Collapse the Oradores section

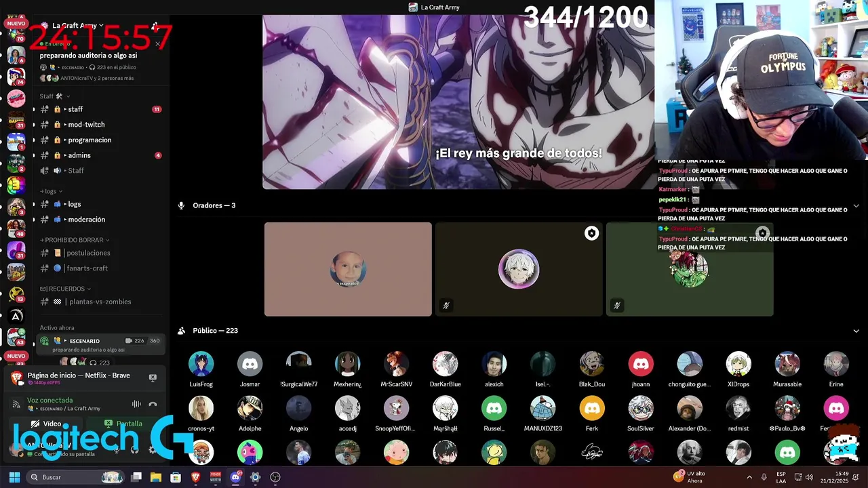coord(856,205)
